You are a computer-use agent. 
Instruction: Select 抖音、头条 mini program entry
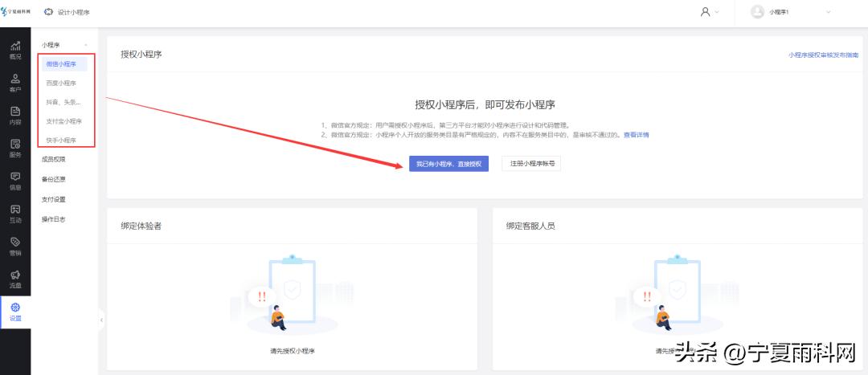64,102
